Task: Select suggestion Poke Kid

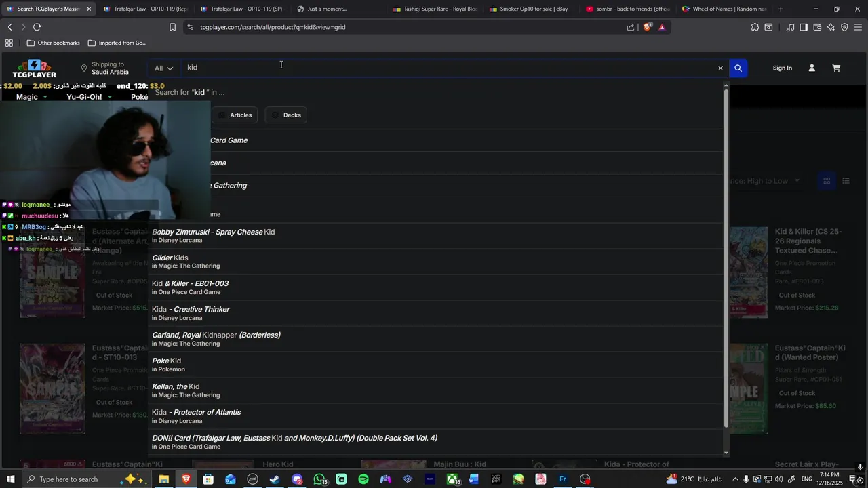Action: coord(435,365)
